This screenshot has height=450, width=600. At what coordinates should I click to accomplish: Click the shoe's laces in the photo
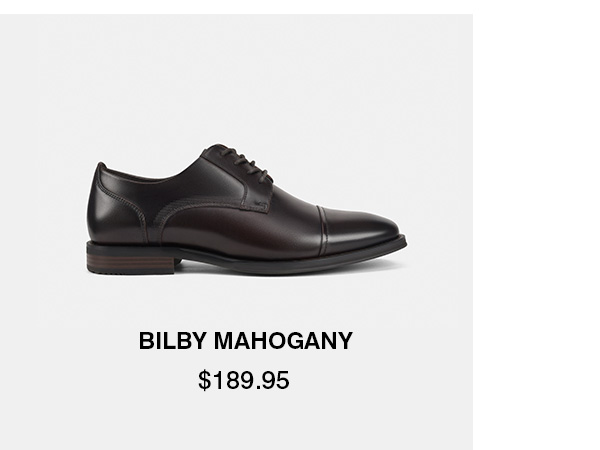[x=245, y=163]
